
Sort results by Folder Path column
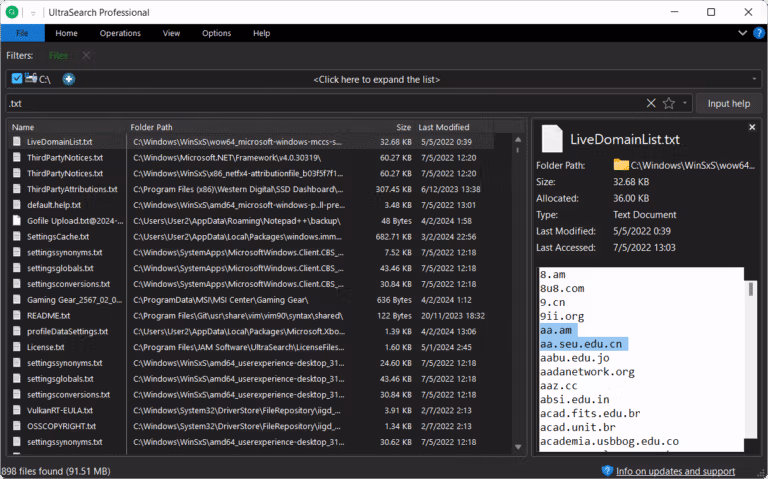[151, 127]
